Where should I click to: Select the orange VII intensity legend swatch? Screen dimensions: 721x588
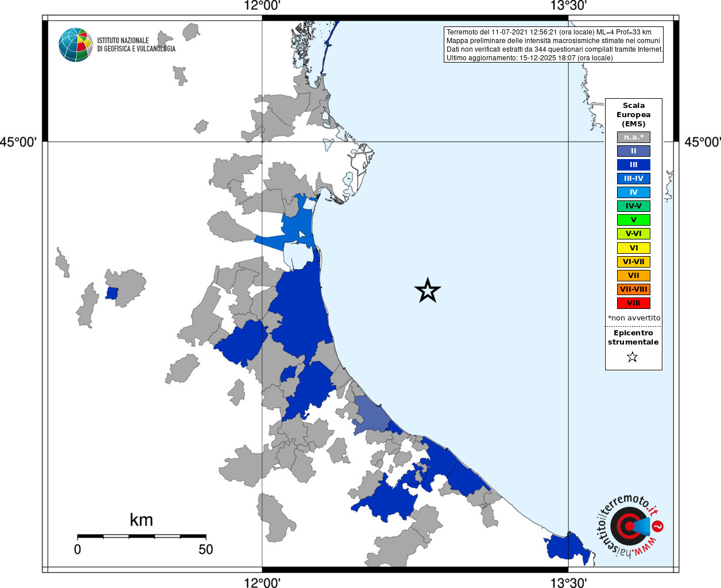(x=634, y=276)
